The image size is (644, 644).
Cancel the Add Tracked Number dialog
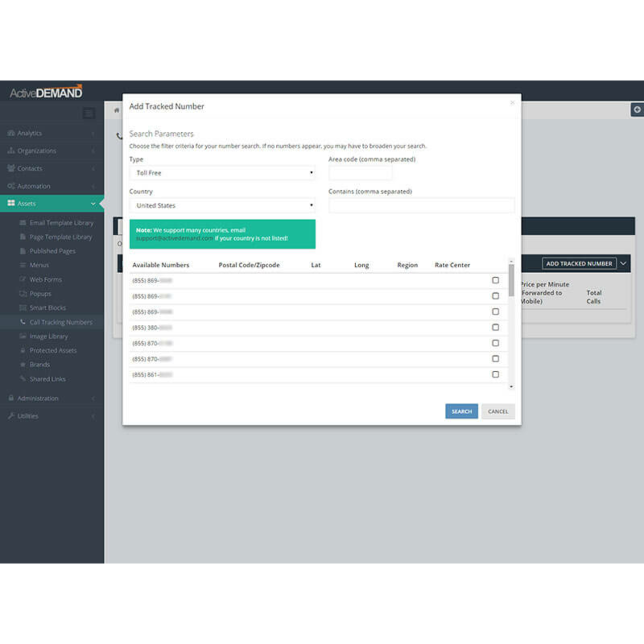point(498,411)
